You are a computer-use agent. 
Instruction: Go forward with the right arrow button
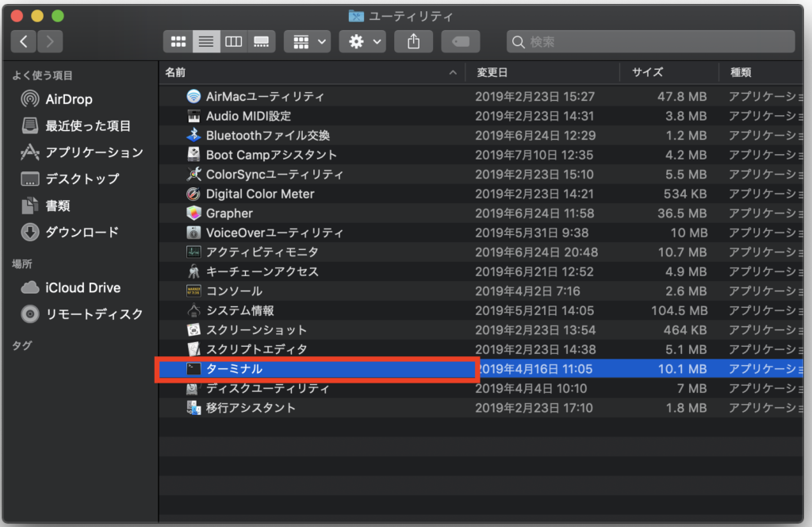coord(50,41)
